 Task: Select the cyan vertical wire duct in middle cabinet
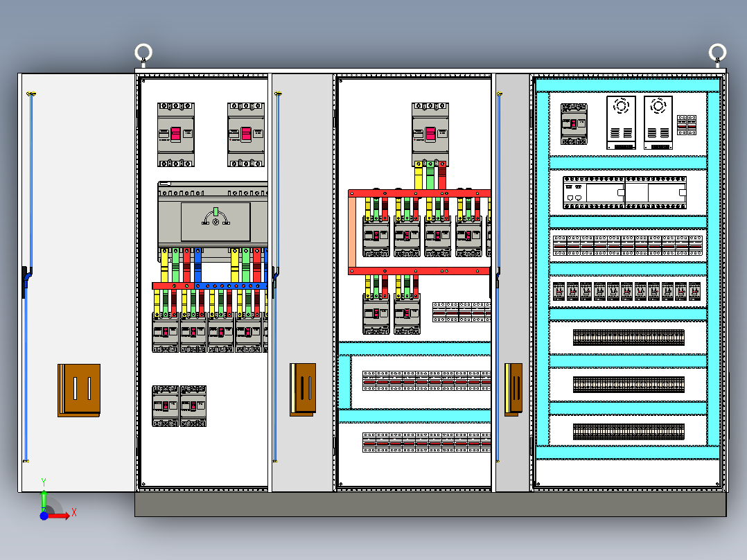tap(344, 382)
